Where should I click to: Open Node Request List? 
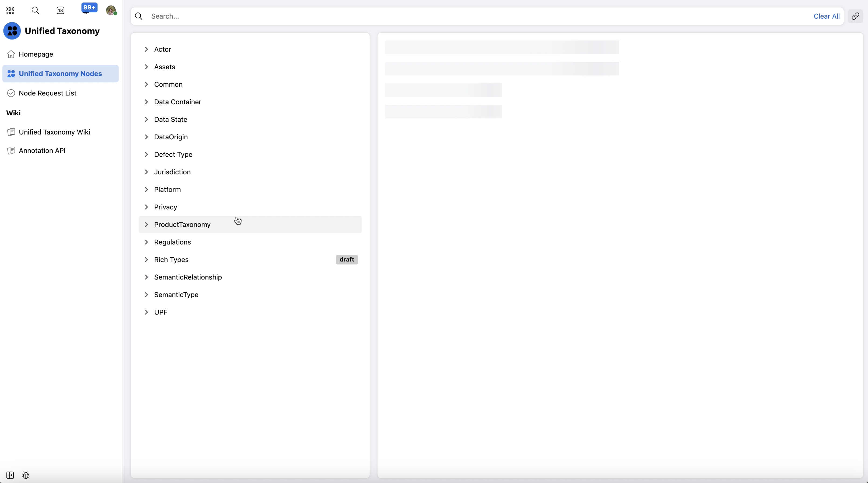61,93
